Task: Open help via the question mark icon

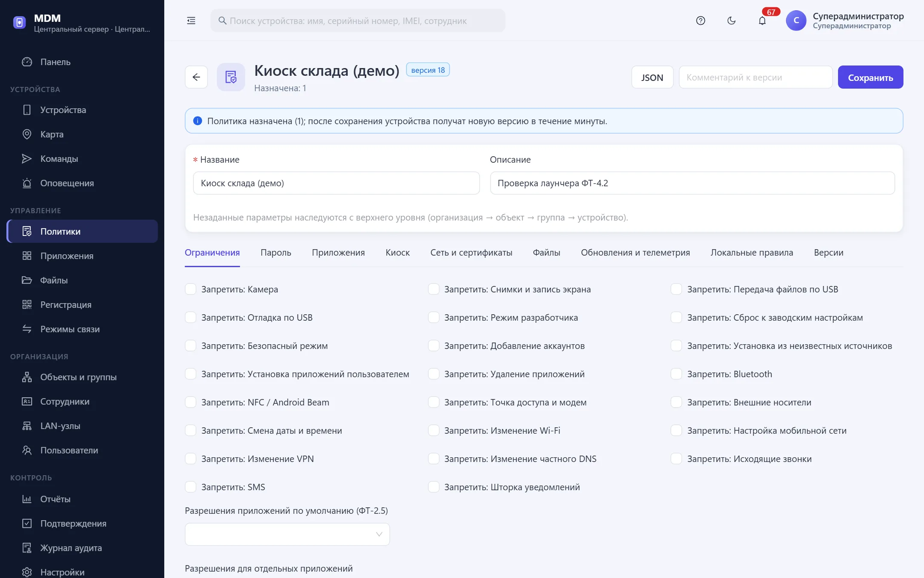Action: point(700,21)
